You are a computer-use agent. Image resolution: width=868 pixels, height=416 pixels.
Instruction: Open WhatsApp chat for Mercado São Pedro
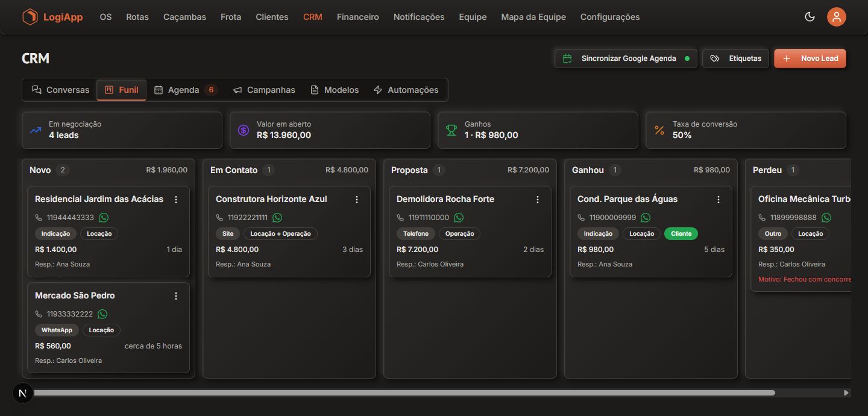[x=102, y=314]
